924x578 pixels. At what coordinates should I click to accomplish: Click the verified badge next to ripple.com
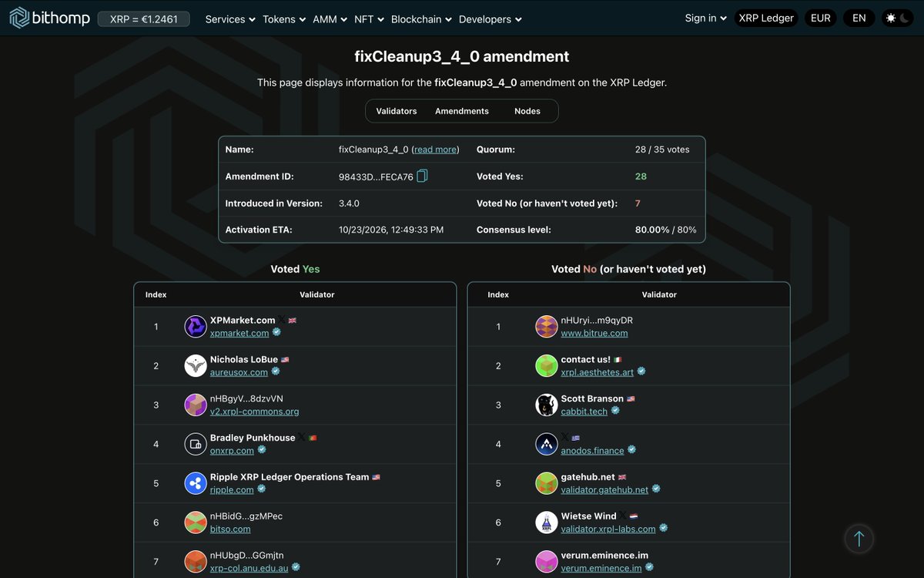pyautogui.click(x=262, y=489)
